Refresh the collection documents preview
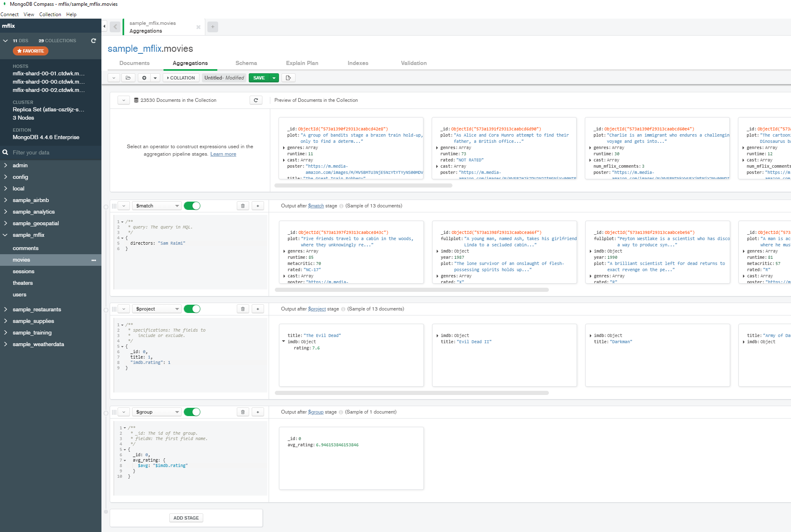The width and height of the screenshot is (791, 532). click(256, 100)
